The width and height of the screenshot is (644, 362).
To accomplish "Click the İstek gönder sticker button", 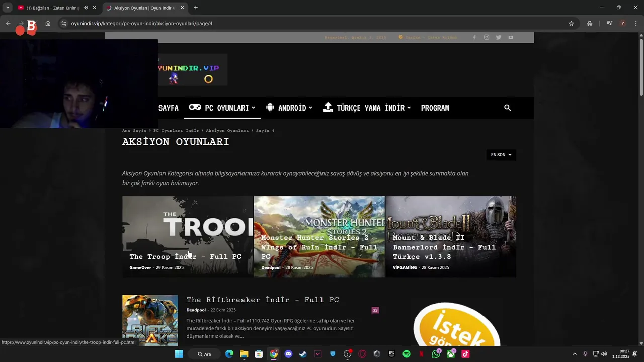I will [457, 325].
